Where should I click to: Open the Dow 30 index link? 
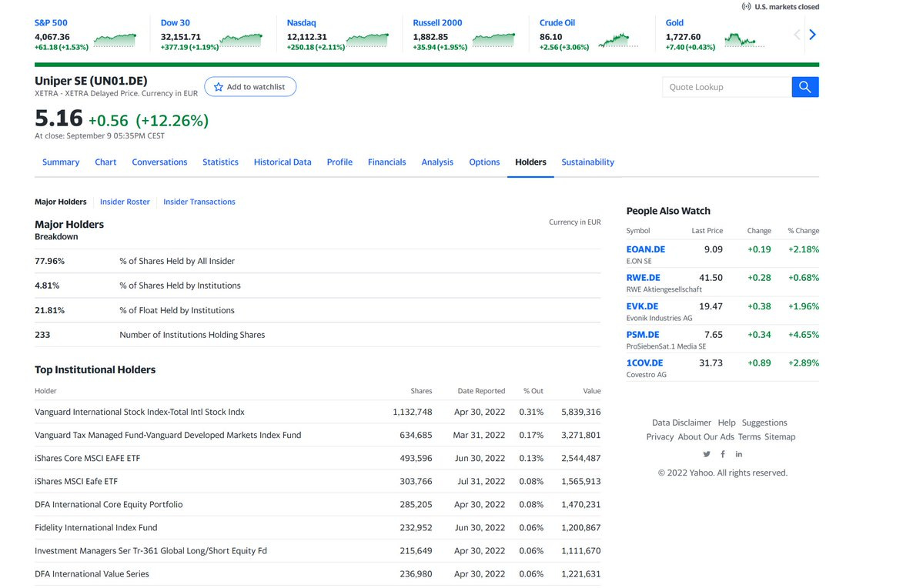pyautogui.click(x=176, y=22)
